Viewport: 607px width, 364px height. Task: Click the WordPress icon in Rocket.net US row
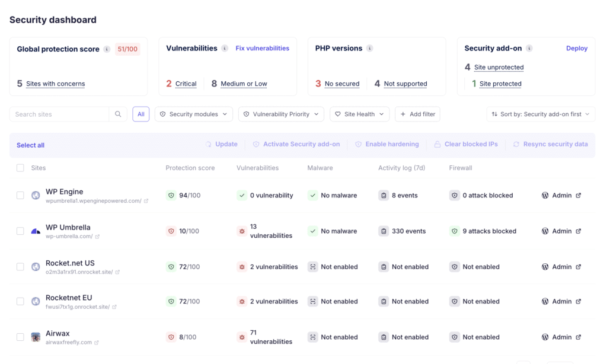click(x=545, y=267)
